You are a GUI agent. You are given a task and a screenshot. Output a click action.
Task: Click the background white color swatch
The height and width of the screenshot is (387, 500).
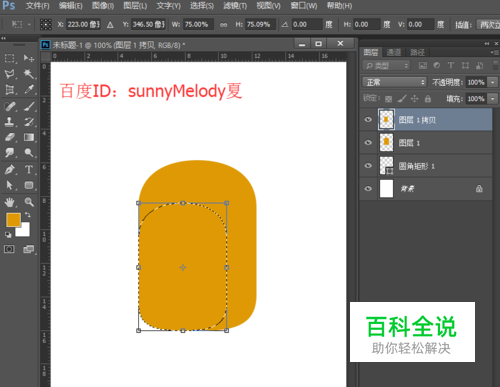[x=25, y=231]
